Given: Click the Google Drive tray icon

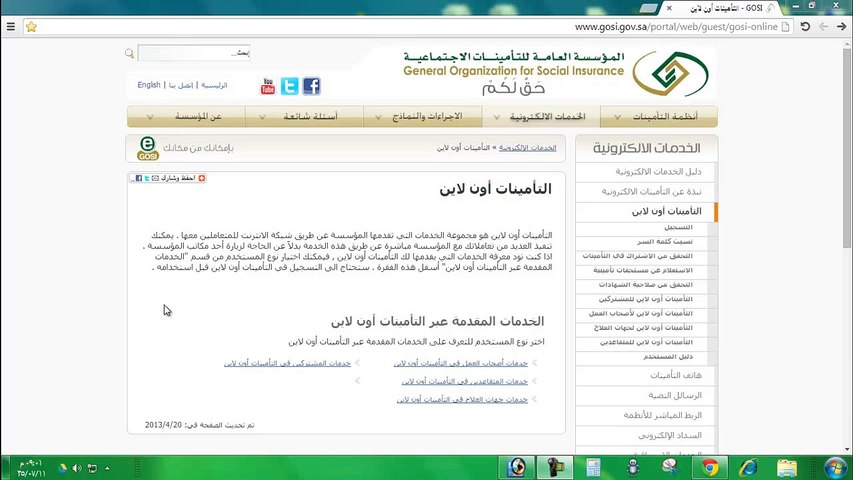Looking at the screenshot, I should (x=63, y=468).
